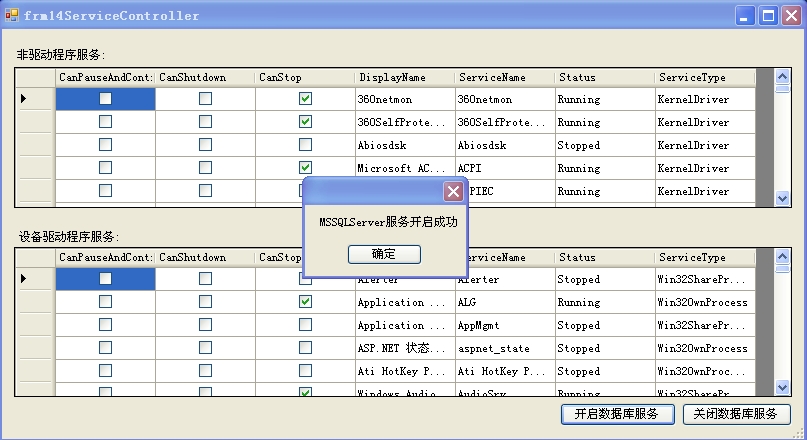Toggle CanStop checkbox for 360SelfProte row
The height and width of the screenshot is (440, 807).
(x=305, y=121)
